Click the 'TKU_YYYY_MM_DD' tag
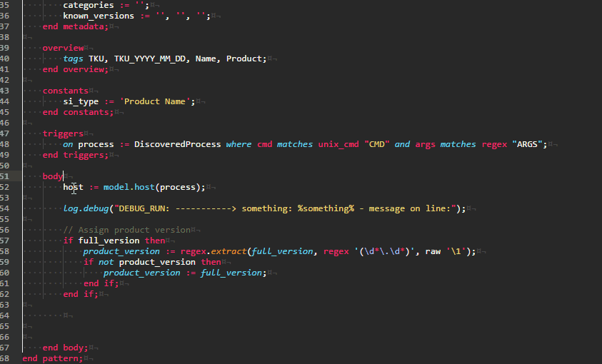Screen dimensions: 602x364 (x=150, y=59)
